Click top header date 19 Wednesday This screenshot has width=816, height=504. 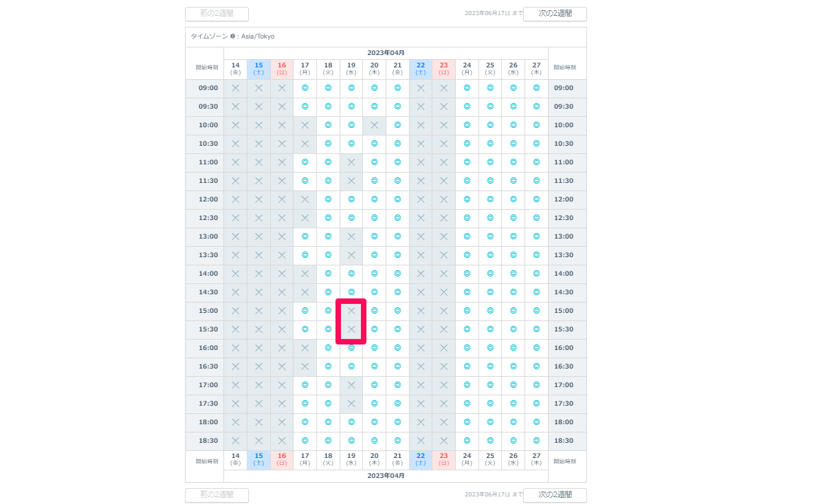point(351,69)
